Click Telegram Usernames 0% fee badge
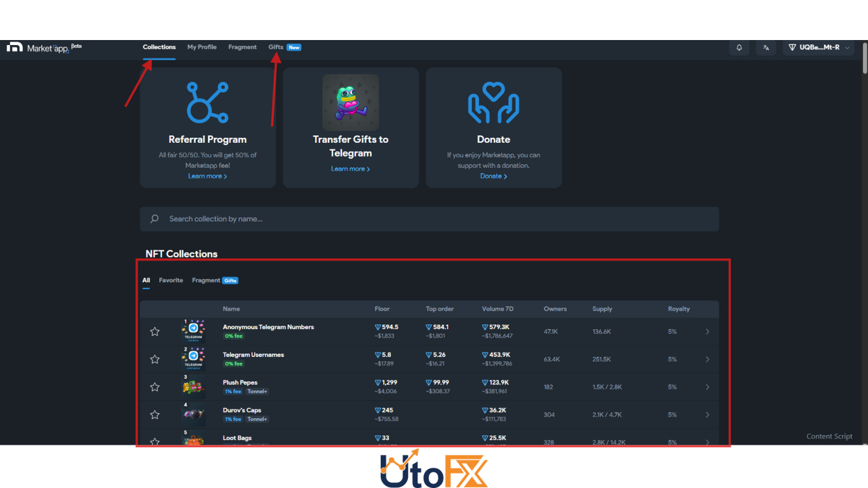868x488 pixels. point(233,364)
